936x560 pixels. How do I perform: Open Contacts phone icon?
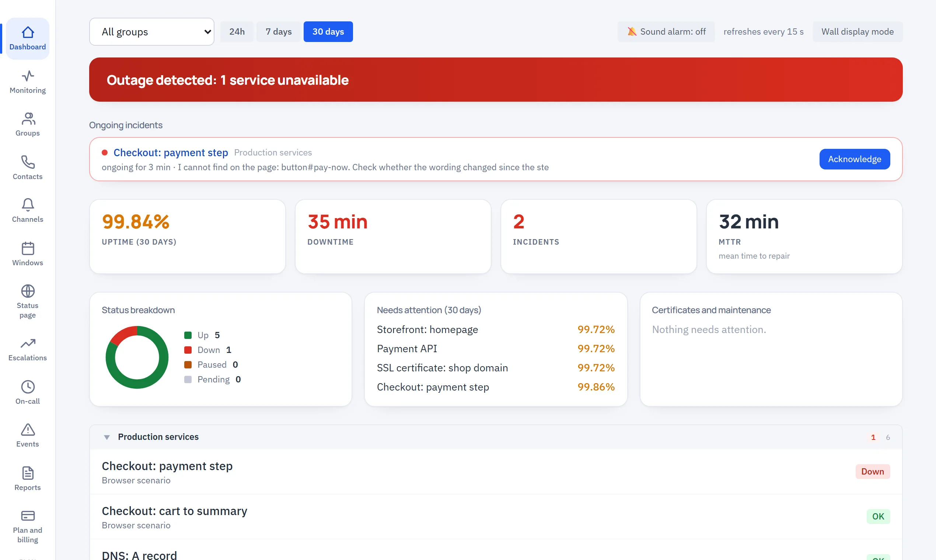pos(28,162)
